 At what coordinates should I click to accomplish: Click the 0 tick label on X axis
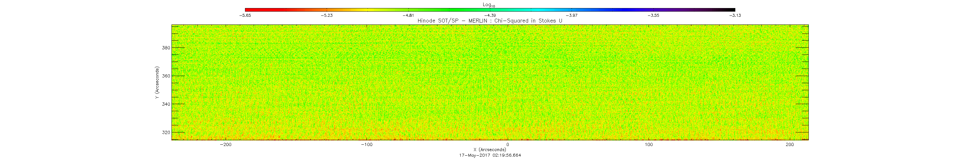coord(508,144)
